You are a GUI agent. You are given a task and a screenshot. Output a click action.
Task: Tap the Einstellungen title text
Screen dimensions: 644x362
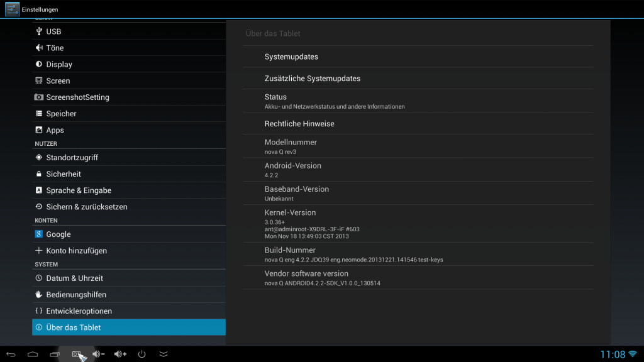(40, 9)
